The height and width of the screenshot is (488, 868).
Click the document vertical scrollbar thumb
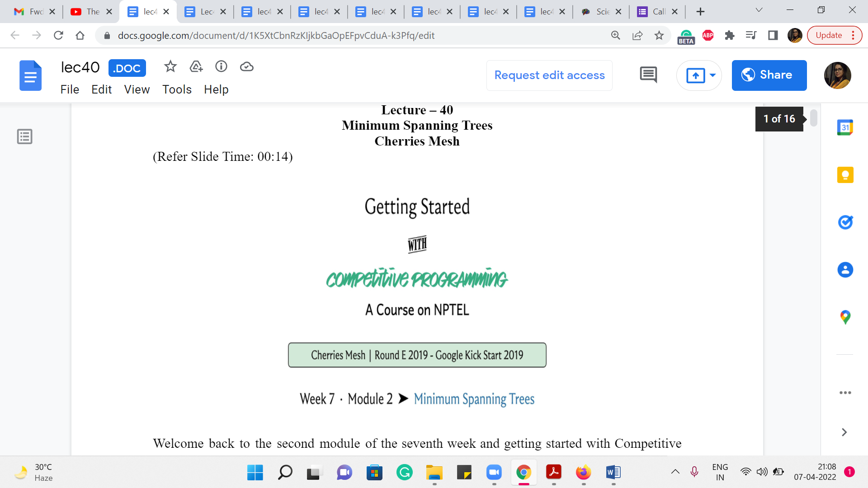(x=814, y=118)
